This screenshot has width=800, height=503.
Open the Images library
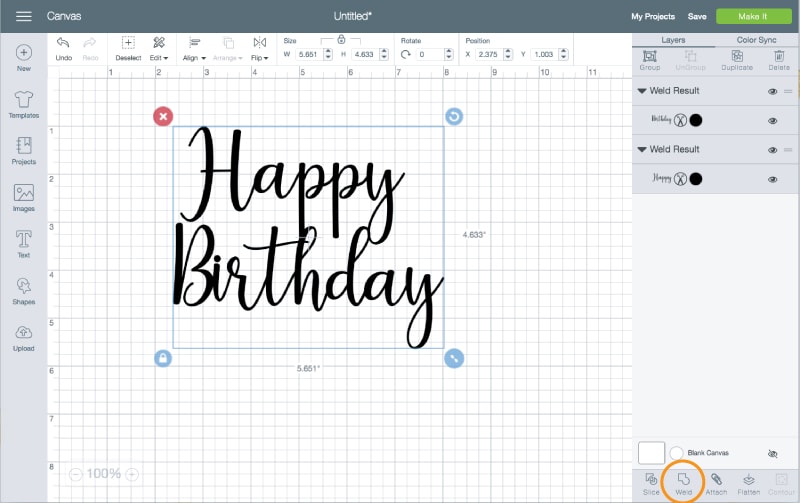coord(24,196)
